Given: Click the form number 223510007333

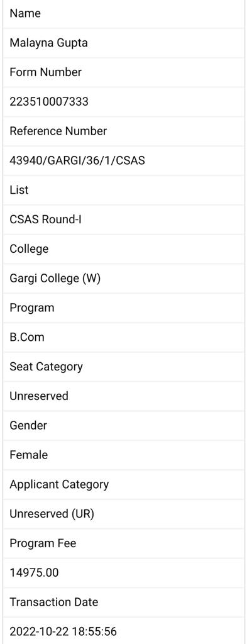Looking at the screenshot, I should point(49,101).
